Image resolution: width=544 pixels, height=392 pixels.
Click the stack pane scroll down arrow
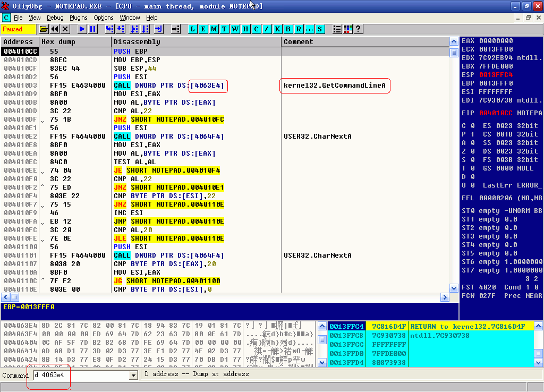(x=538, y=362)
